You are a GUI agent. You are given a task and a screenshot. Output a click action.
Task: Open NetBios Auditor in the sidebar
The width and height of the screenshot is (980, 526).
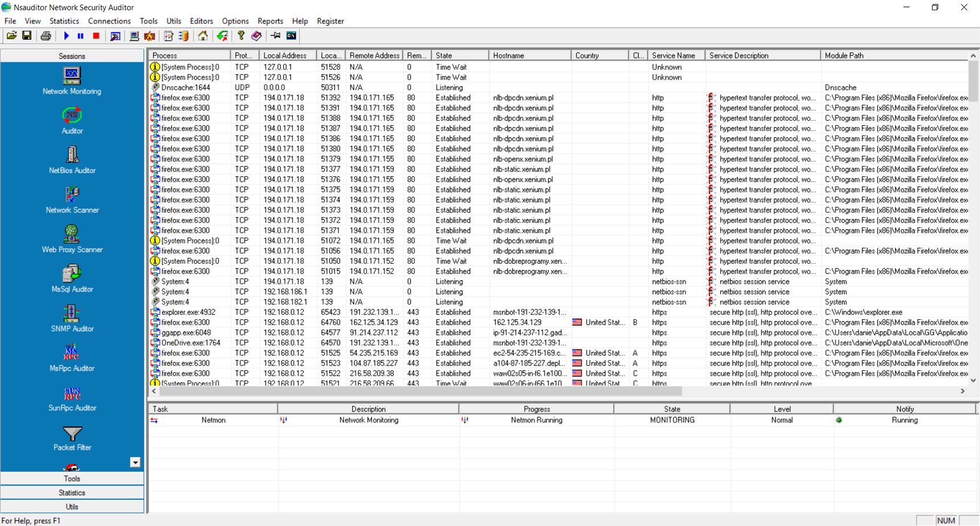[x=72, y=160]
